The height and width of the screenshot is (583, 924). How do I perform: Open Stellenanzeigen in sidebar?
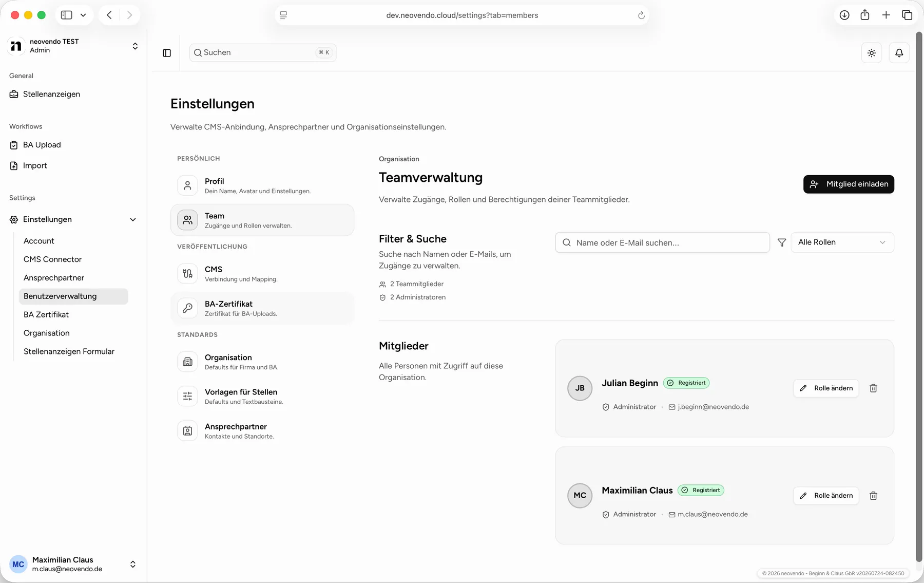point(73,94)
